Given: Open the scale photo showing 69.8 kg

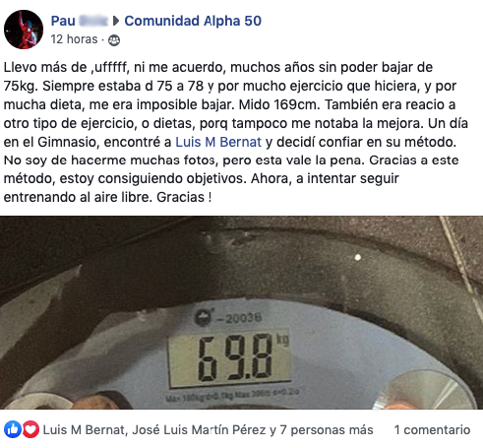Looking at the screenshot, I should (x=241, y=312).
